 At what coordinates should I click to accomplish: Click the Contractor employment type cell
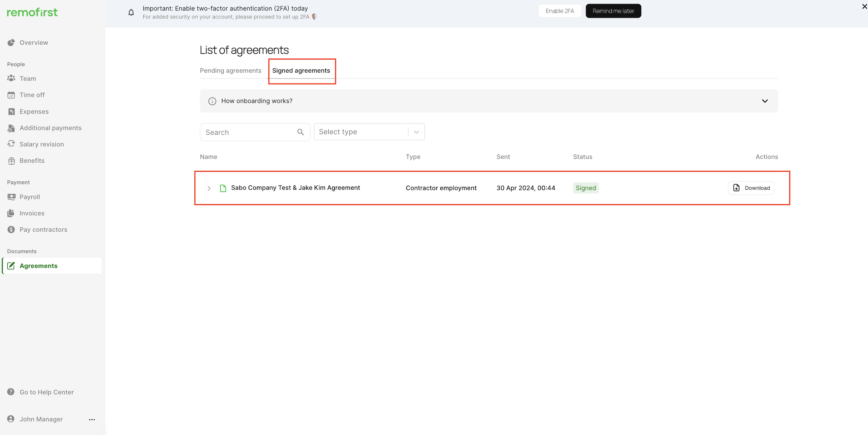[441, 188]
